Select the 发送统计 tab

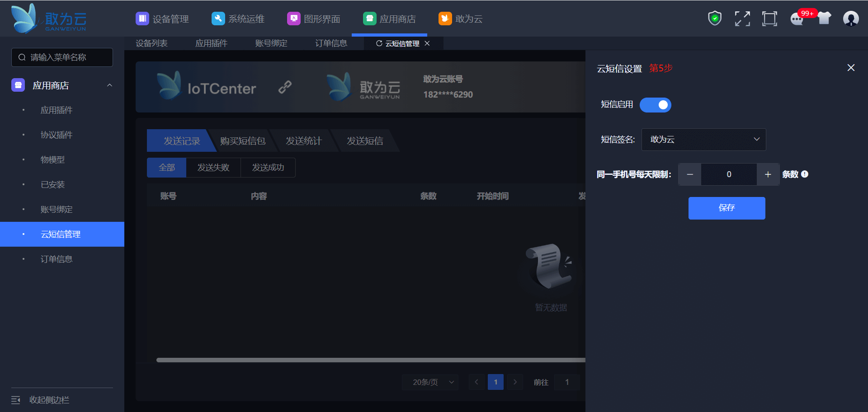click(303, 141)
